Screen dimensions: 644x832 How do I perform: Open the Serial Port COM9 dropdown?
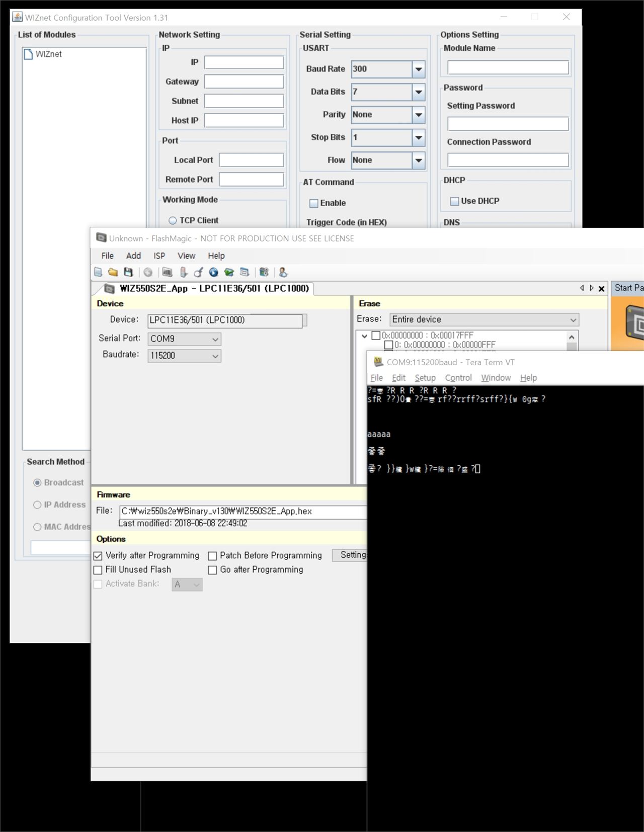(x=184, y=339)
